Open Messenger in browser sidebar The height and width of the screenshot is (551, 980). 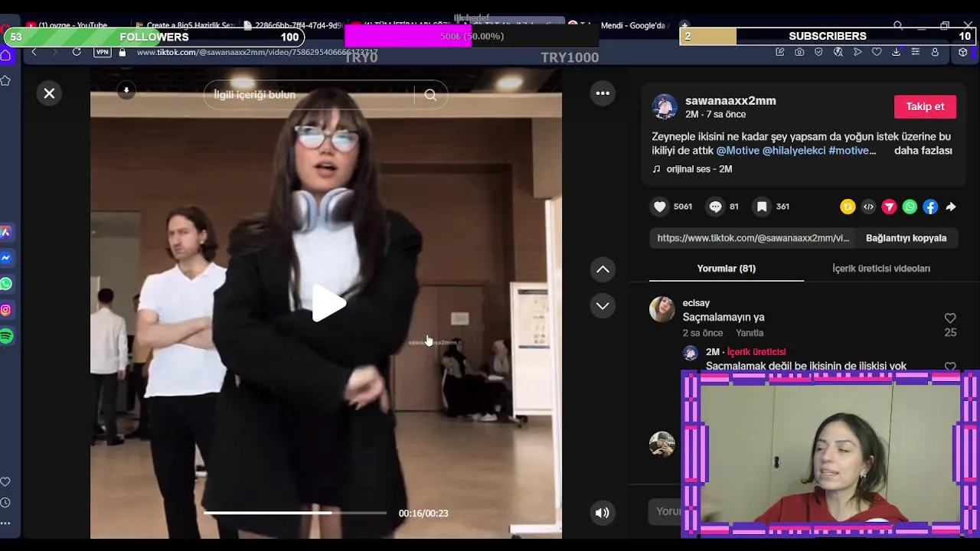(x=6, y=258)
